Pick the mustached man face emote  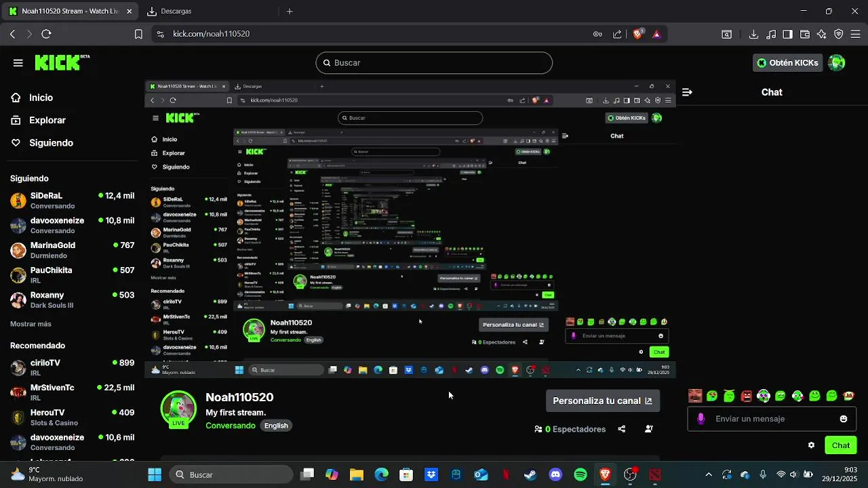pyautogui.click(x=695, y=396)
